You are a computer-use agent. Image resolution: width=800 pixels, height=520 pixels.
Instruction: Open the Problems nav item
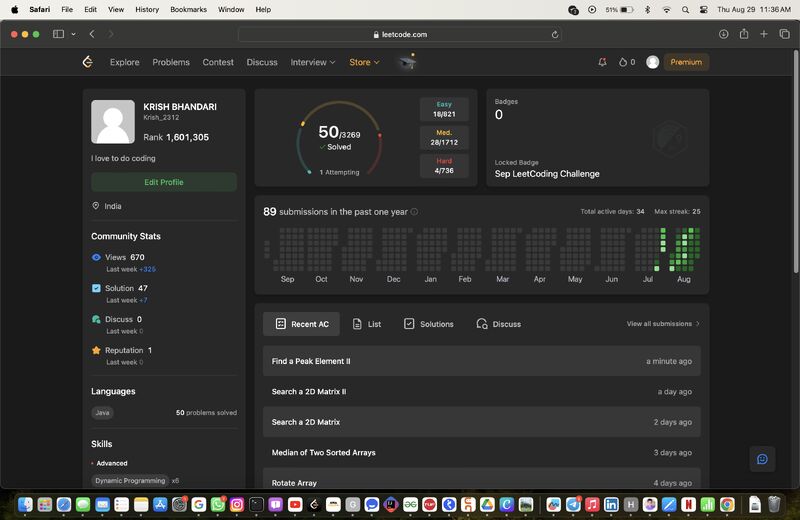pos(171,62)
